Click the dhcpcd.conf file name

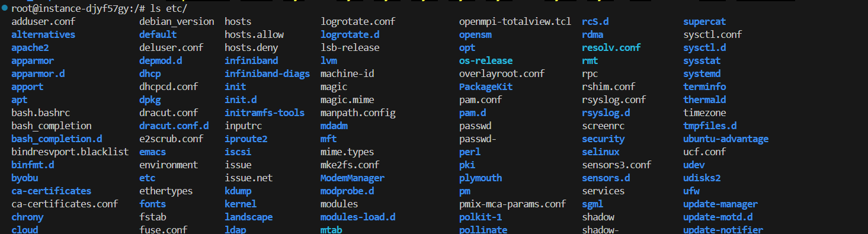(x=168, y=86)
